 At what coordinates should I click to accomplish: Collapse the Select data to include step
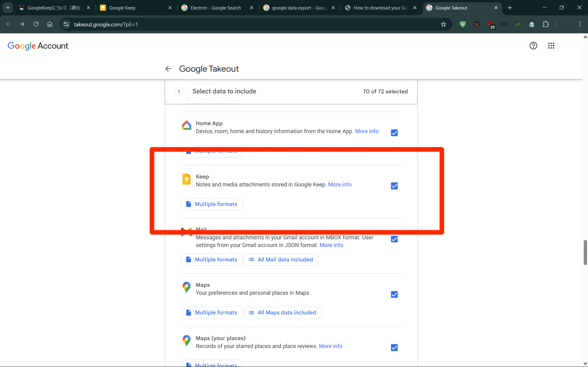coord(291,92)
